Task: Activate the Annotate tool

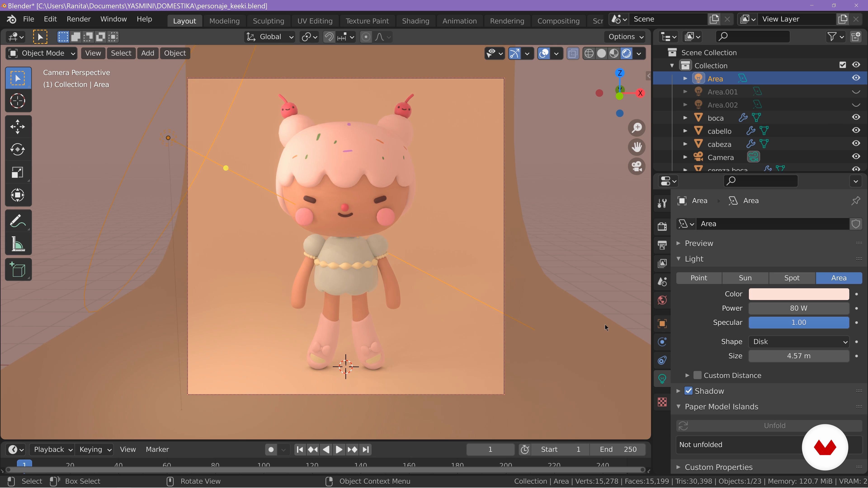Action: (x=18, y=221)
